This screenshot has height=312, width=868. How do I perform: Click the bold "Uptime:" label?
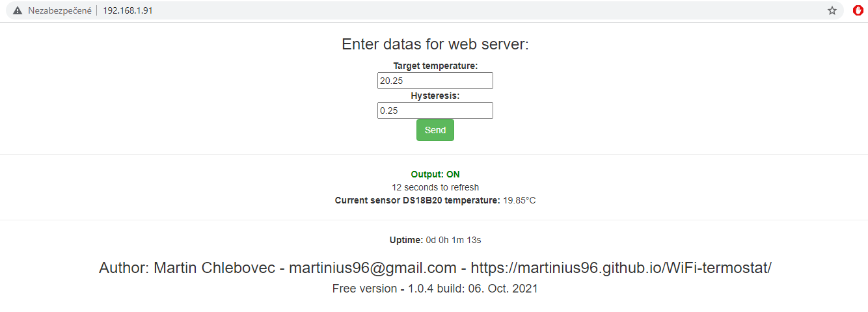(x=406, y=240)
